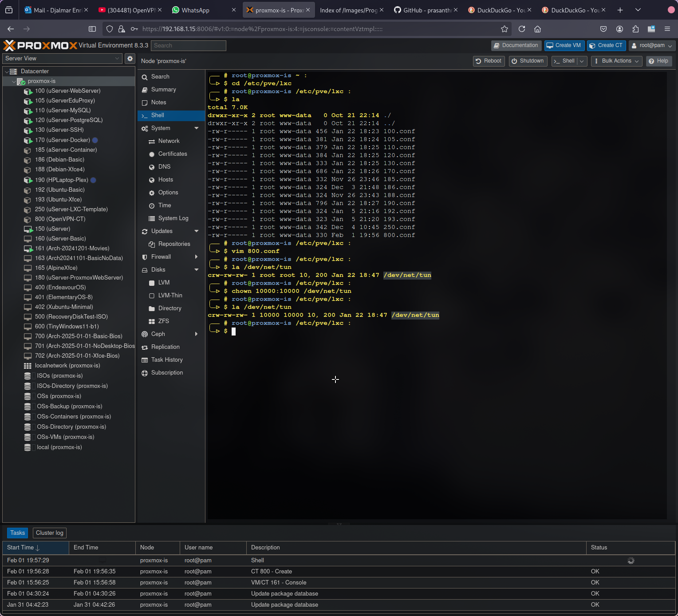Expand the Firewall submenu arrow
Screen dimensions: 678x616
[x=196, y=257]
